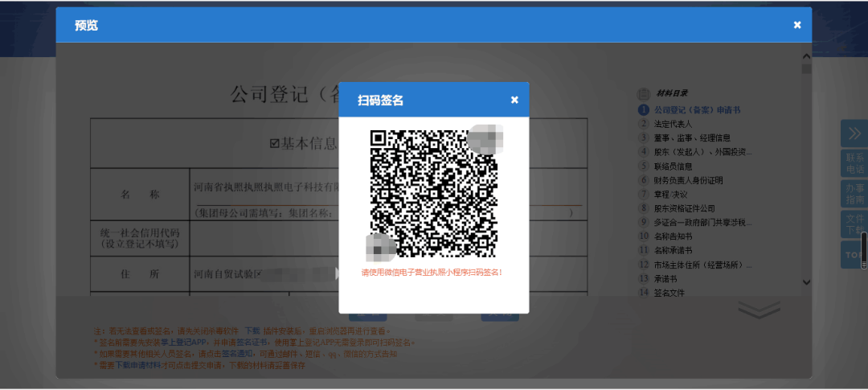Close the 预览 preview window
This screenshot has width=868, height=390.
(797, 25)
